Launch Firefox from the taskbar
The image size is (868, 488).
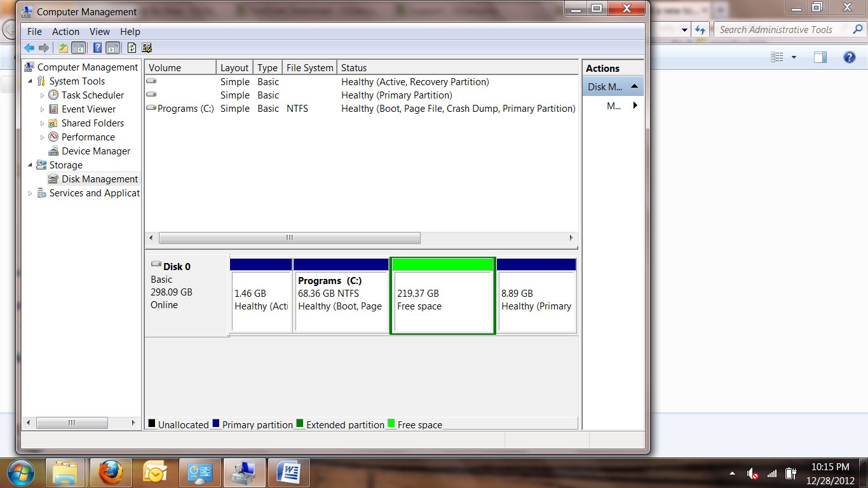click(x=111, y=472)
